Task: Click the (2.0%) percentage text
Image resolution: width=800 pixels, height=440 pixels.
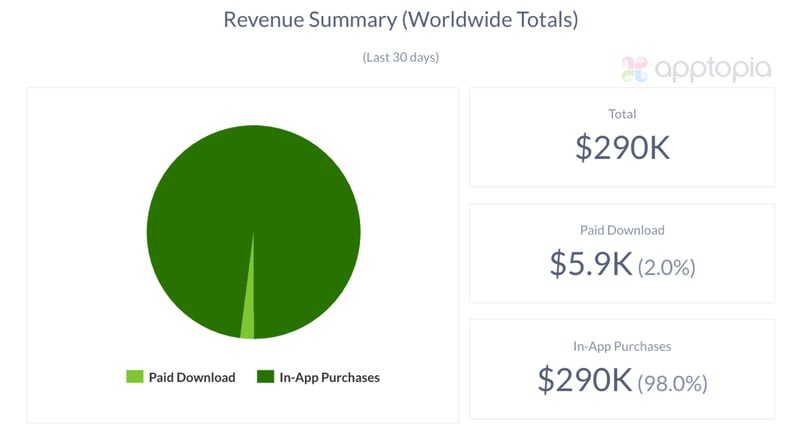Action: [666, 266]
